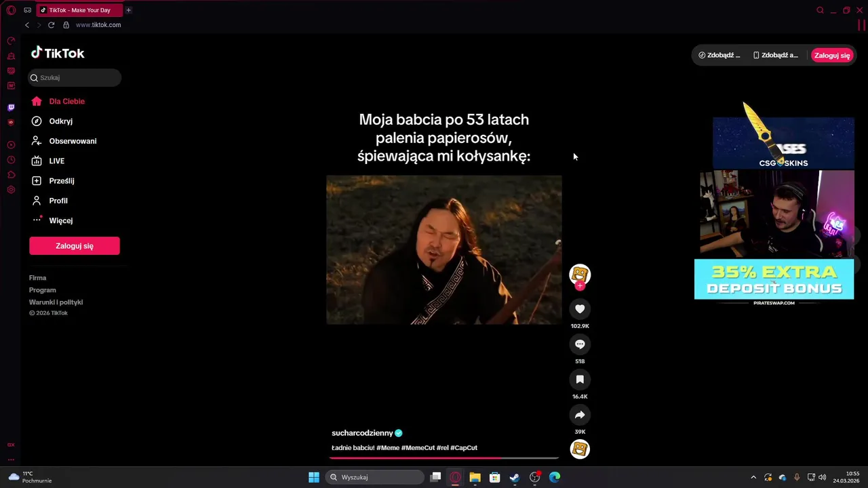This screenshot has width=868, height=488.
Task: Open Opera sidebar settings gear
Action: coord(11,190)
